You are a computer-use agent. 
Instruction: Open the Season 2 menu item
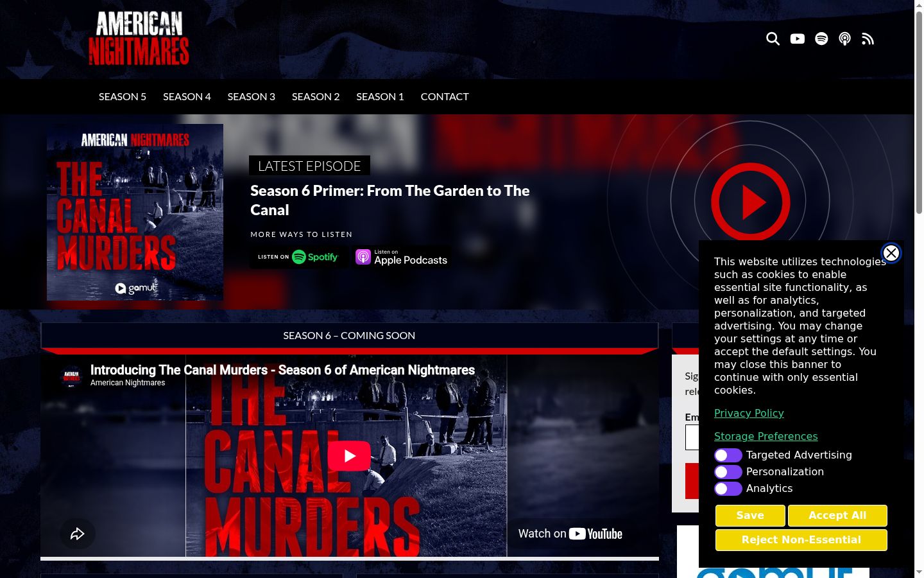pos(316,96)
